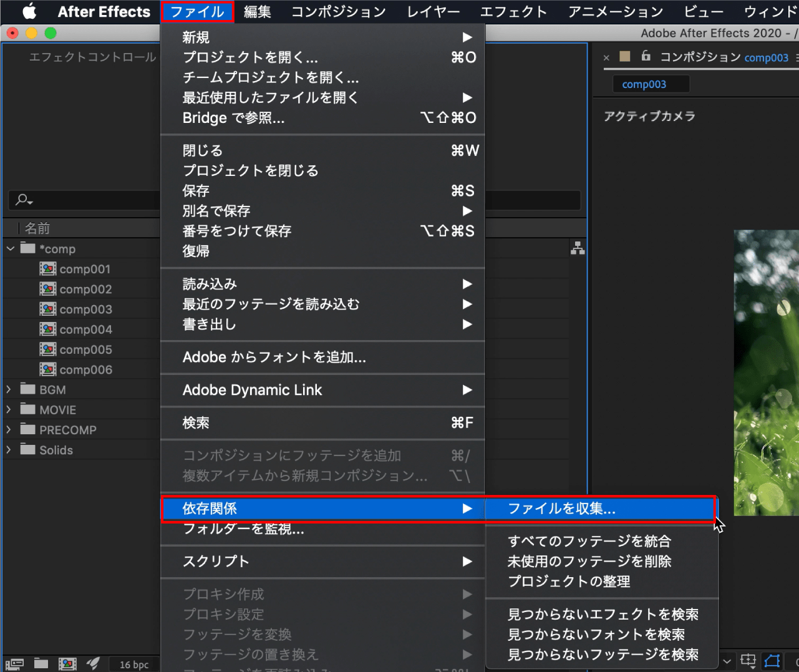Click the Interpret Footage icon in Project panel

pos(14,664)
